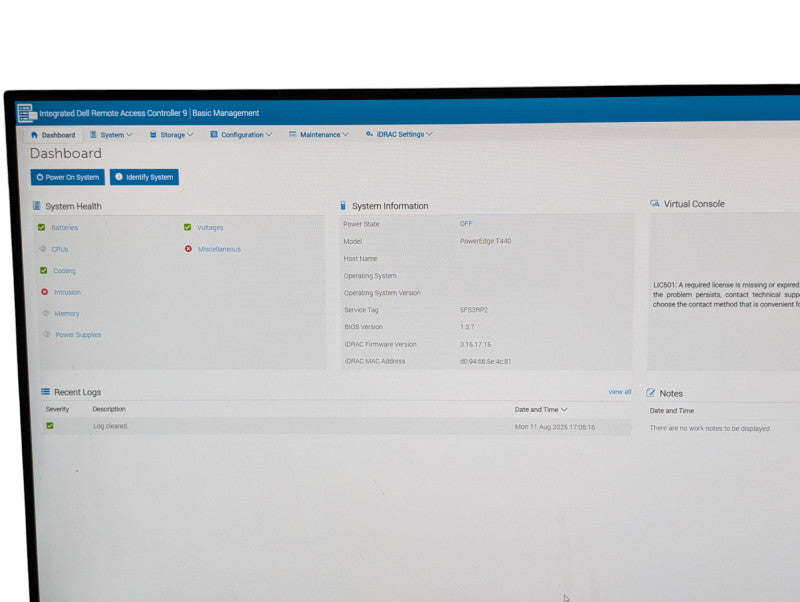
Task: Click the System Information panel icon
Action: point(343,206)
